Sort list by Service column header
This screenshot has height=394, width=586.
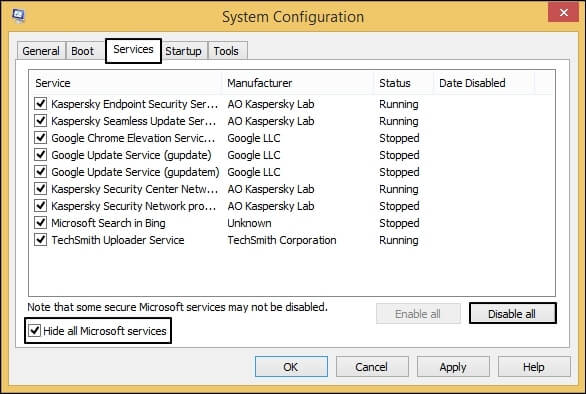(x=126, y=83)
